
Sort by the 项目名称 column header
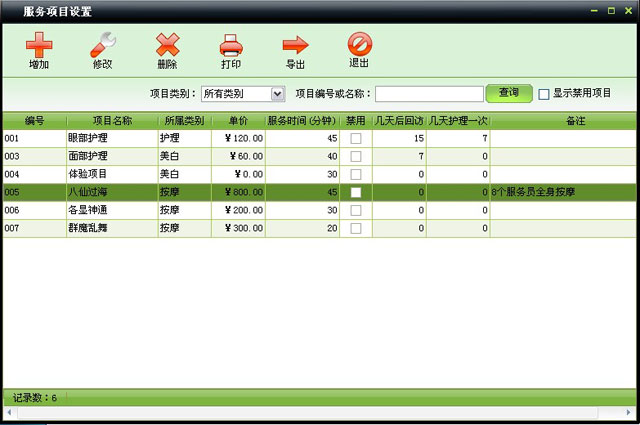point(112,120)
